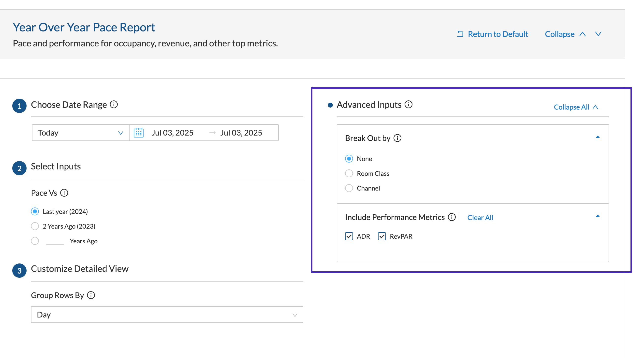Image resolution: width=644 pixels, height=358 pixels.
Task: Open the calendar date picker icon
Action: click(138, 133)
